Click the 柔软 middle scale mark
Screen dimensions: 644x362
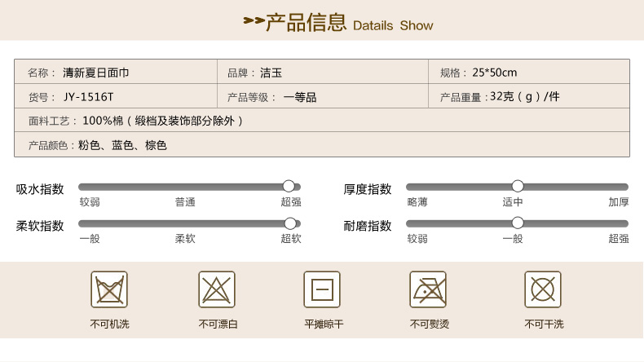pos(185,239)
